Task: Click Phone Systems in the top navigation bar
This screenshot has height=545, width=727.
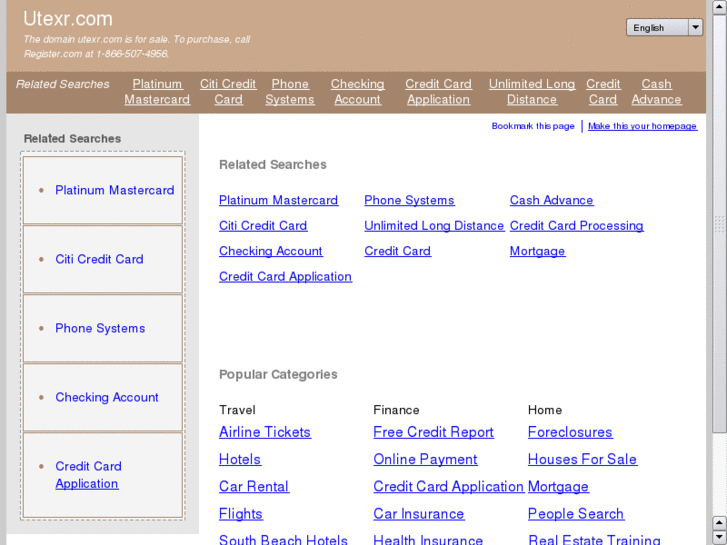Action: [290, 91]
